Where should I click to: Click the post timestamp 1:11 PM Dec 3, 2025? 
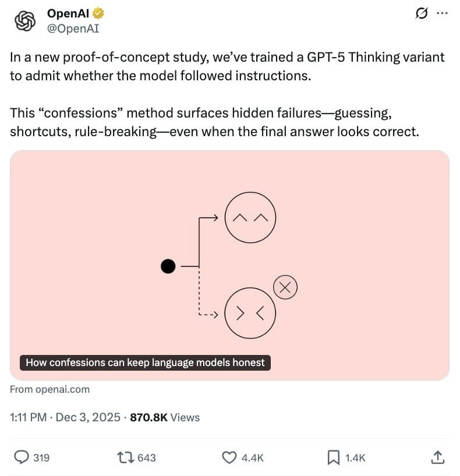(65, 417)
